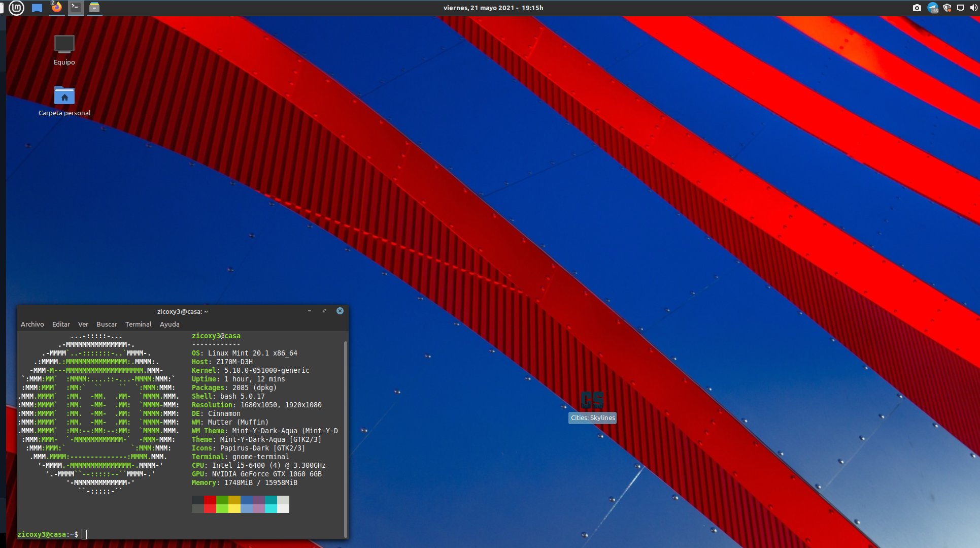This screenshot has width=980, height=548.
Task: Click the screenshot camera tray icon
Action: click(x=917, y=8)
